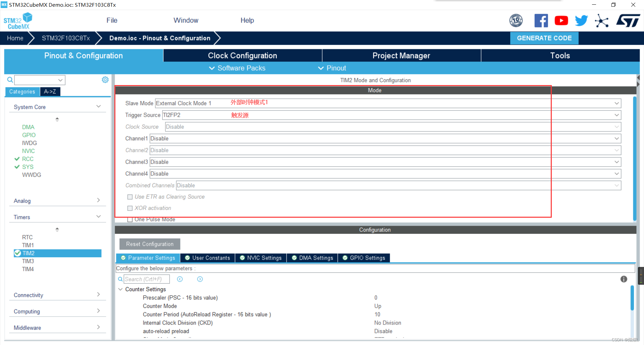The height and width of the screenshot is (345, 644).
Task: Select TIM1 in the Timers list
Action: (28, 245)
